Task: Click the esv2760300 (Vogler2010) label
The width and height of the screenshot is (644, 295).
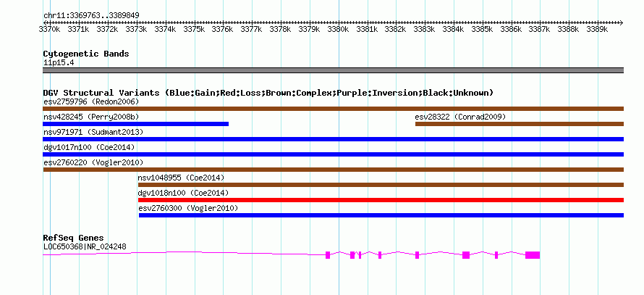Action: (189, 208)
